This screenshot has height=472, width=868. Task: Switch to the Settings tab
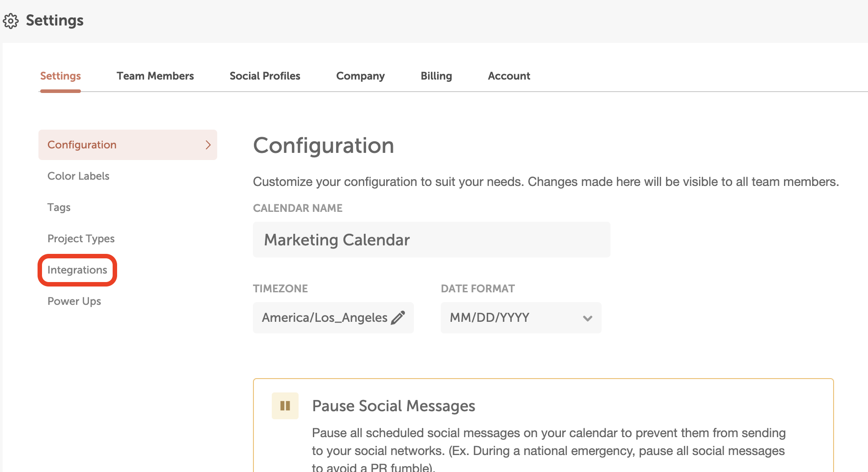pyautogui.click(x=60, y=76)
